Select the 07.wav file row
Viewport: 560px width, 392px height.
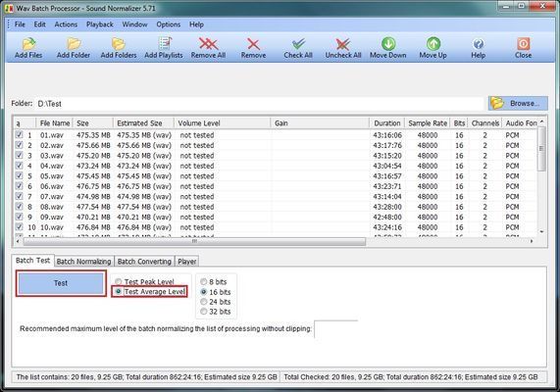pyautogui.click(x=275, y=196)
